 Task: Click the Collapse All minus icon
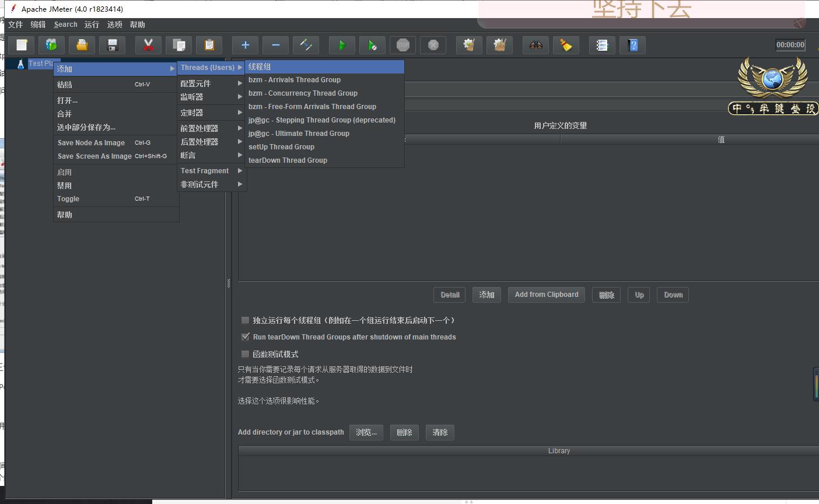275,45
